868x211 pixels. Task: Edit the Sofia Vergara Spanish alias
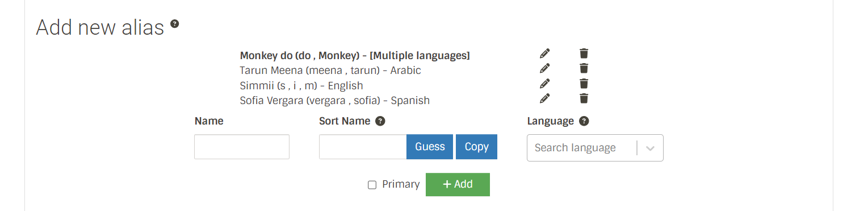pyautogui.click(x=545, y=98)
